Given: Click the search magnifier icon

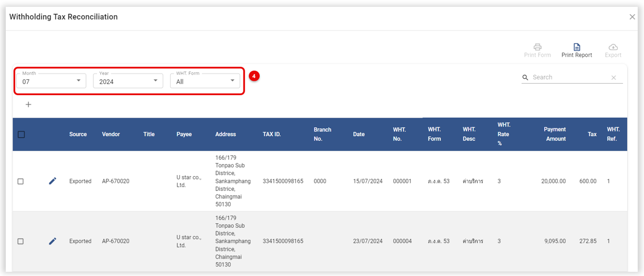Looking at the screenshot, I should click(525, 77).
